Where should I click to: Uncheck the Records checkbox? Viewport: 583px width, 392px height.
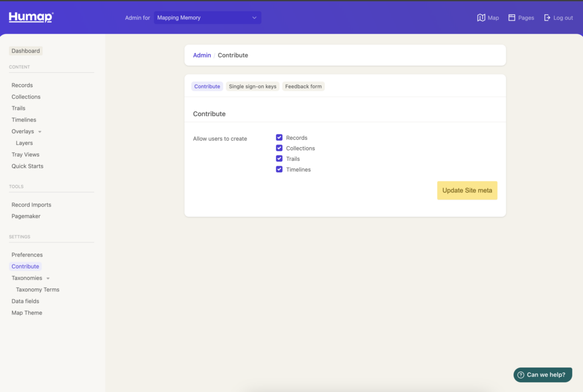(x=279, y=138)
